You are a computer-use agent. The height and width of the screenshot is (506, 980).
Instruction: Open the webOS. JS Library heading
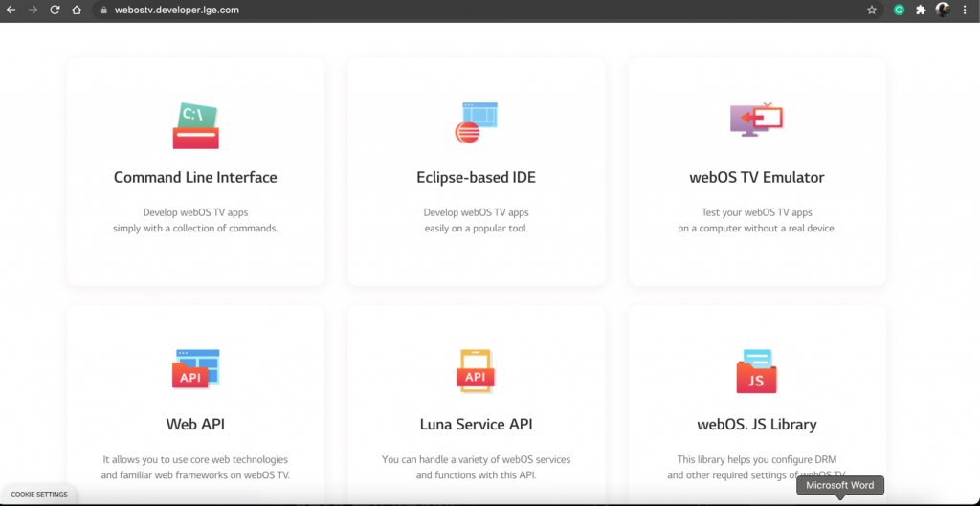(x=757, y=424)
